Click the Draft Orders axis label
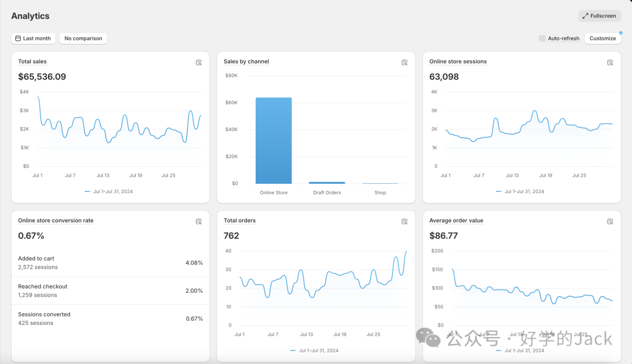The height and width of the screenshot is (364, 632). [x=327, y=193]
